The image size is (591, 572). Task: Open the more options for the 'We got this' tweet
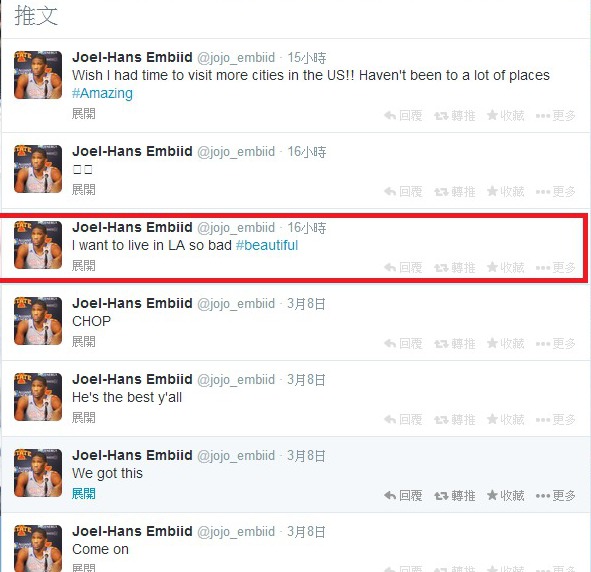click(x=556, y=496)
